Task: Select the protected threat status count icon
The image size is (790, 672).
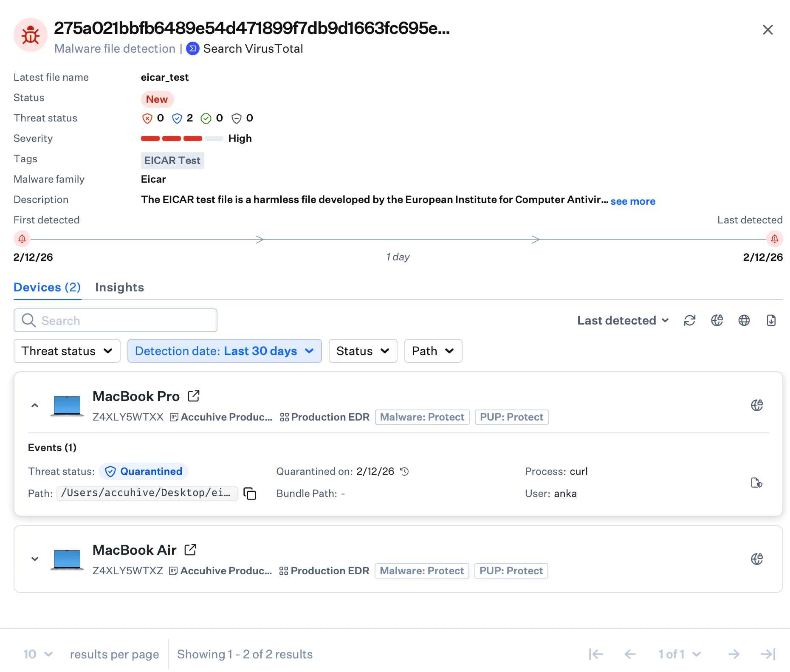Action: pyautogui.click(x=177, y=118)
